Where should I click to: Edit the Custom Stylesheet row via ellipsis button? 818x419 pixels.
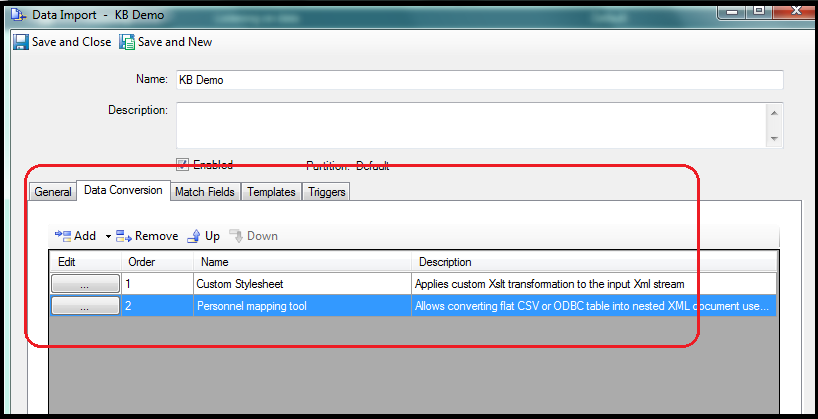[84, 284]
